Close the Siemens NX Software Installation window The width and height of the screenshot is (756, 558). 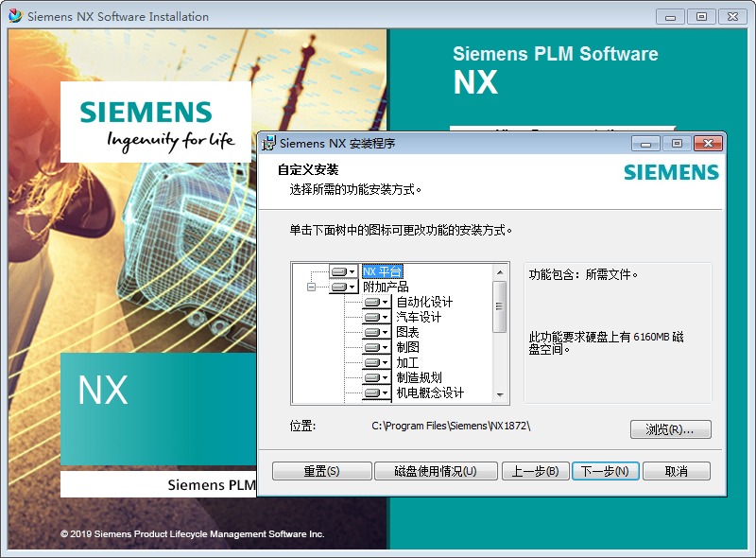733,17
